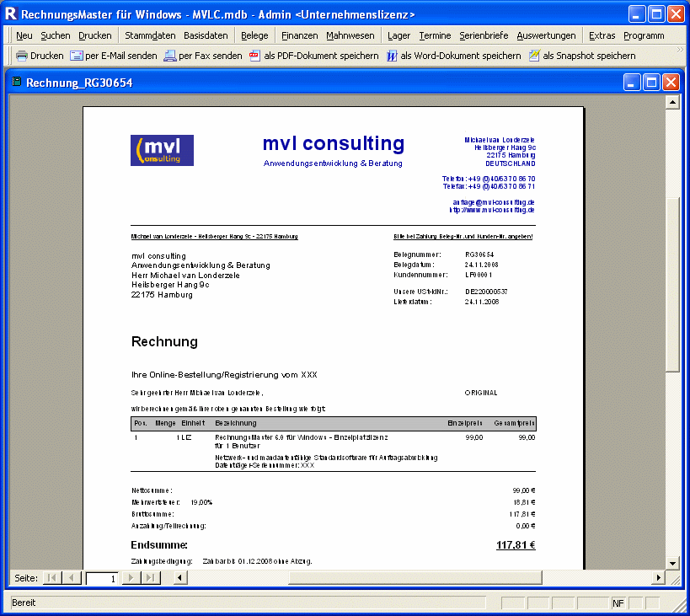Open the Extras menu
Image resolution: width=690 pixels, height=616 pixels.
click(602, 35)
